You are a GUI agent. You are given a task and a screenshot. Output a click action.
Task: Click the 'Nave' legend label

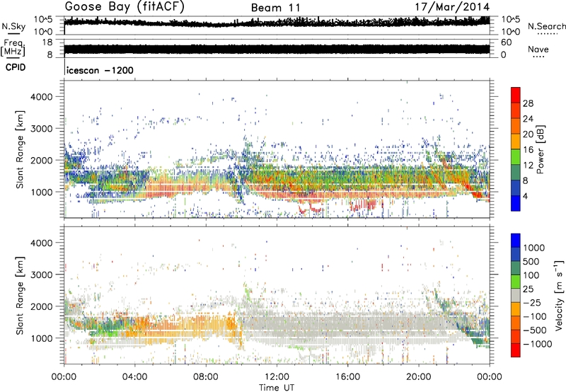pyautogui.click(x=538, y=50)
